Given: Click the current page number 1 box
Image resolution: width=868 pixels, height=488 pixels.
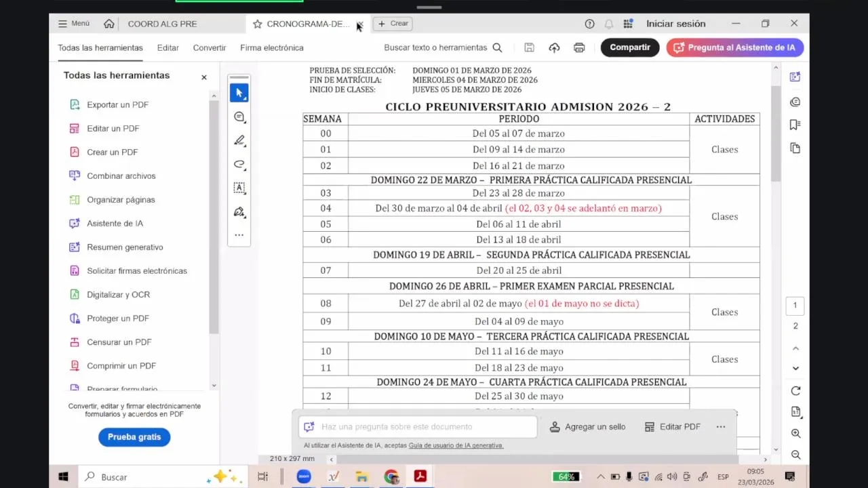Looking at the screenshot, I should (x=795, y=305).
